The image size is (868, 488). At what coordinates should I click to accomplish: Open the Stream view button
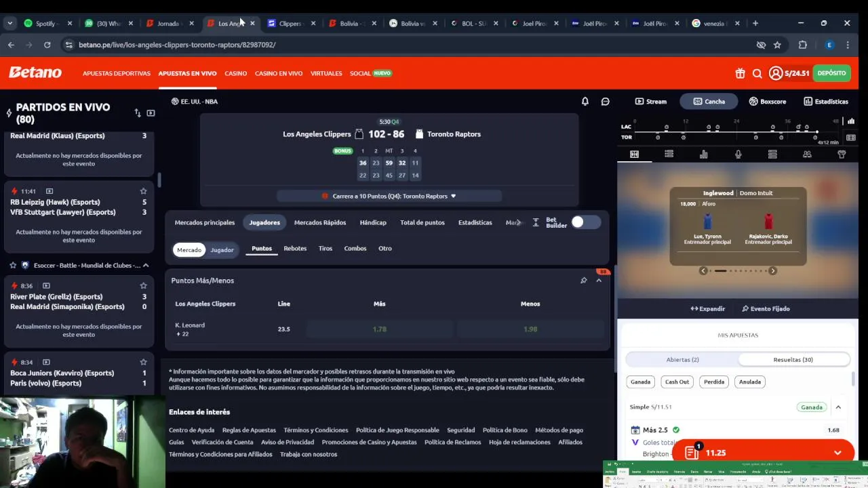click(651, 102)
